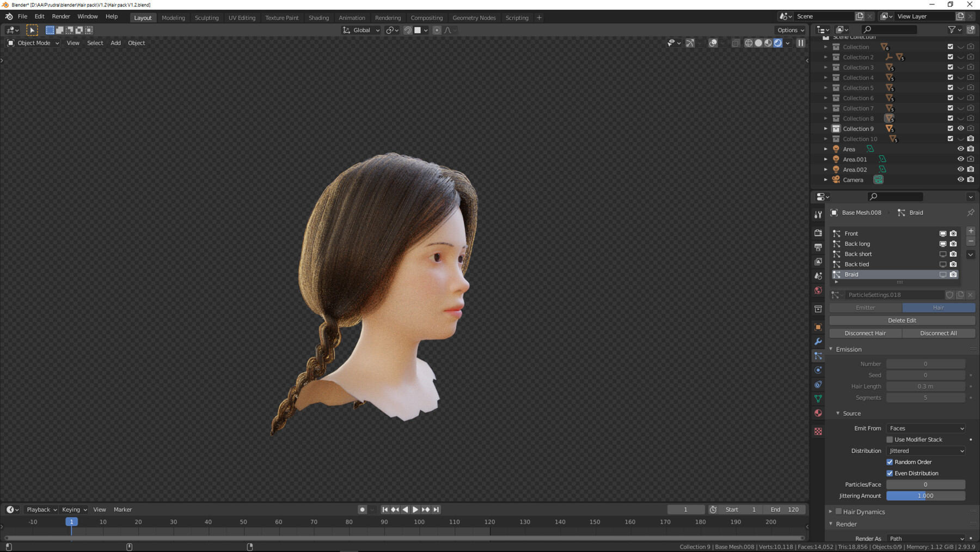Toggle visibility of Collection 9
The width and height of the screenshot is (980, 552).
960,129
